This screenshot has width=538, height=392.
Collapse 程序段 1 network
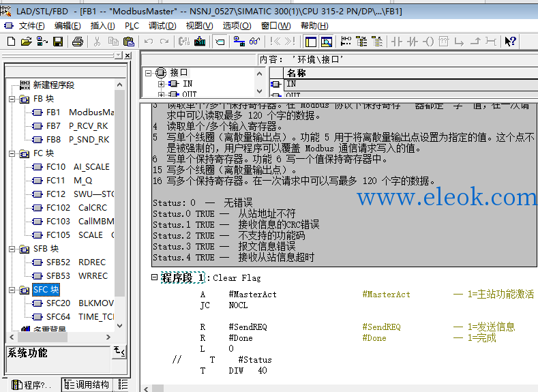coord(154,277)
